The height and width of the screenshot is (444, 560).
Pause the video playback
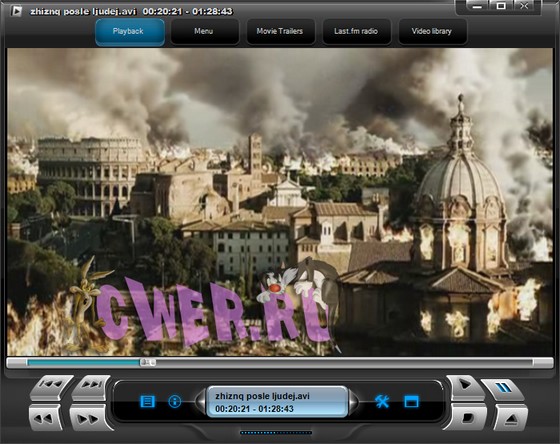tap(502, 389)
